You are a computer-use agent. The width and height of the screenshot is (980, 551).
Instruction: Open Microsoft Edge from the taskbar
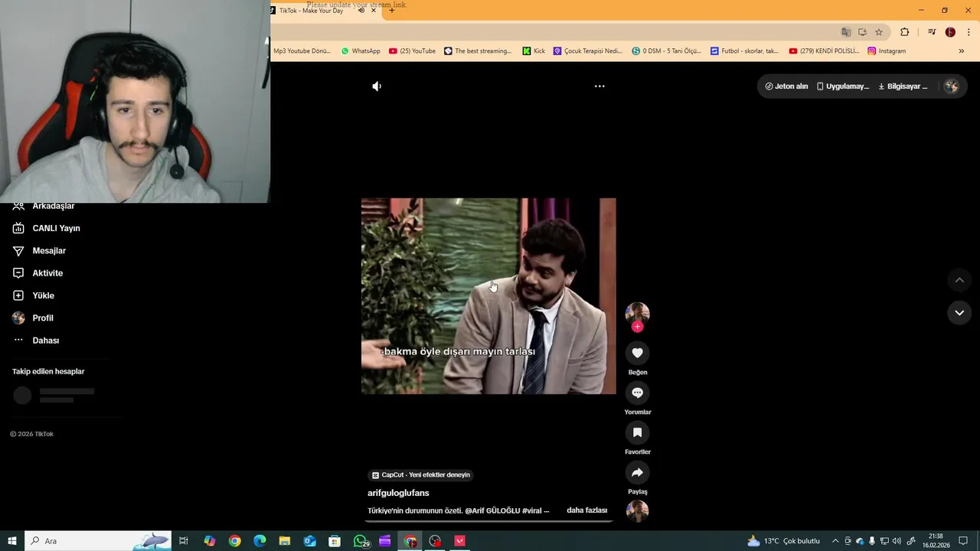click(x=260, y=541)
